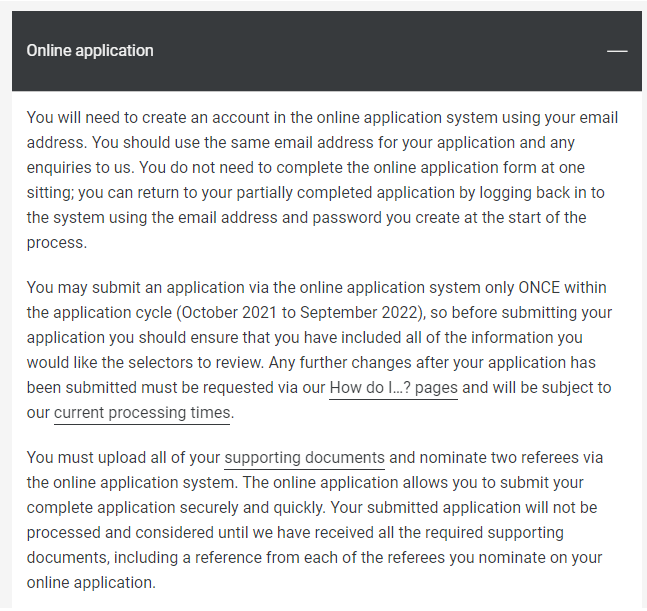
Task: Open the "How do I…? pages" link
Action: coord(393,387)
